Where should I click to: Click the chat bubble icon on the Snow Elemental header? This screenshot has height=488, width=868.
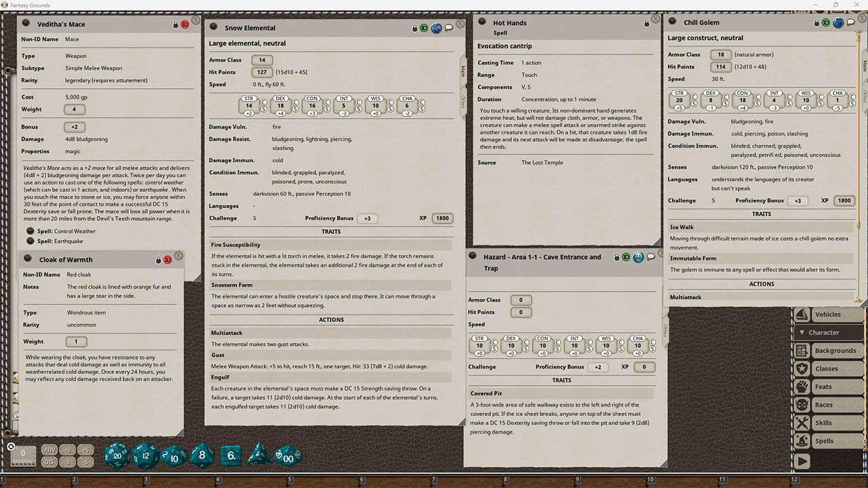click(x=448, y=28)
